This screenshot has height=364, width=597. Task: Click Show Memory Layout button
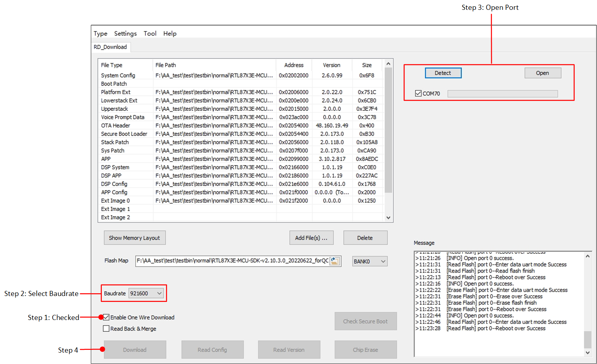coord(134,238)
